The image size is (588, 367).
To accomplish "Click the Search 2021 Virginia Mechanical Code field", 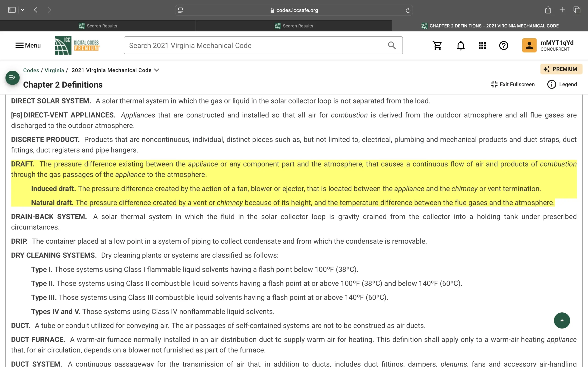I will click(x=255, y=45).
